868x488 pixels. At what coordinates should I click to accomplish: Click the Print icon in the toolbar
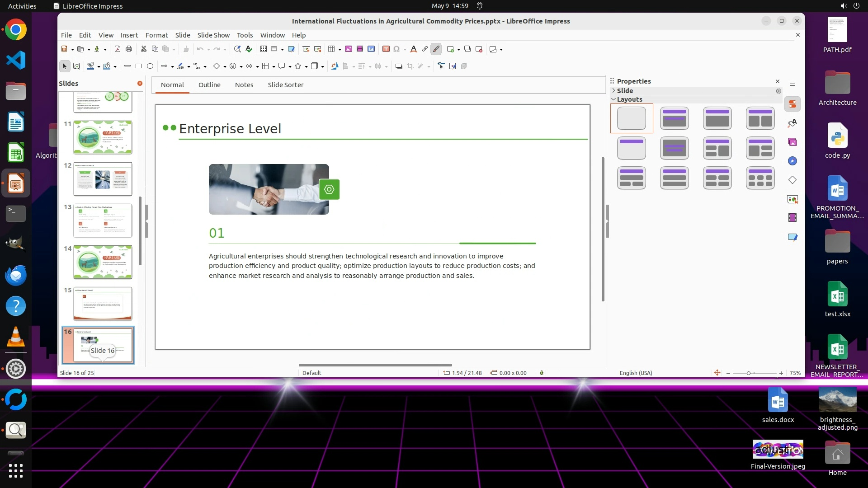[129, 49]
